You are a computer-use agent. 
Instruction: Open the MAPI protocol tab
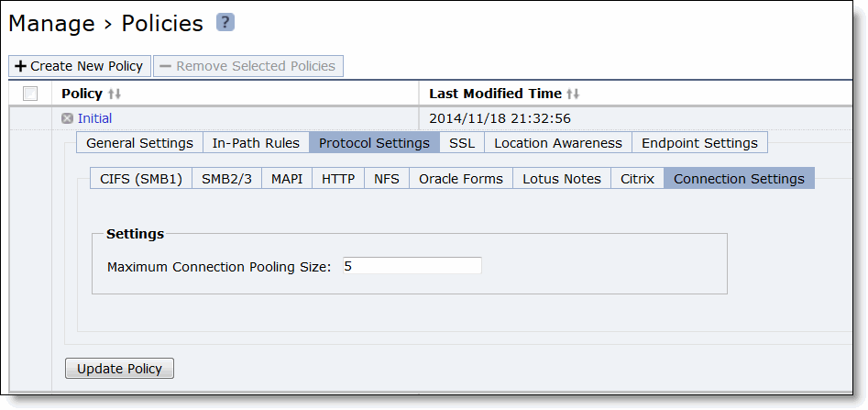[x=287, y=179]
